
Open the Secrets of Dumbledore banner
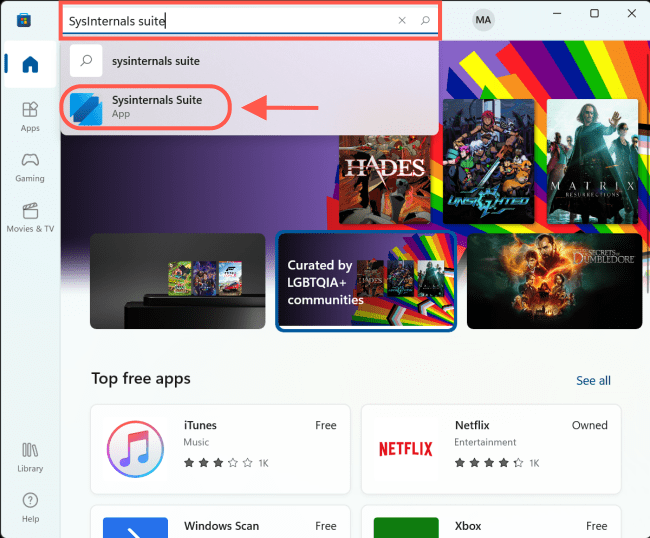(x=554, y=281)
